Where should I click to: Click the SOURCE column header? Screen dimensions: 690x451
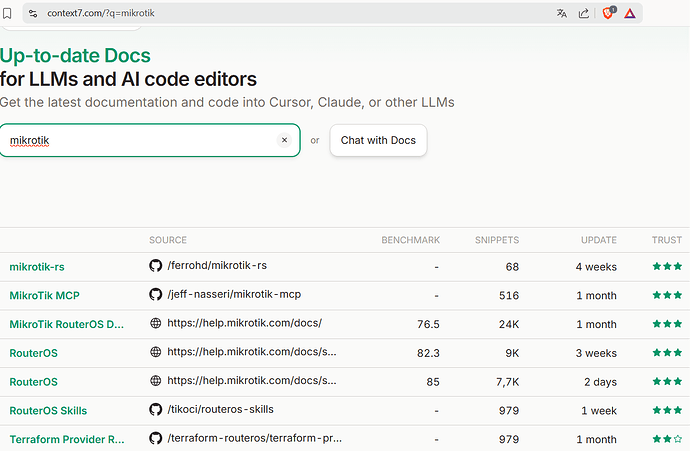click(x=168, y=240)
